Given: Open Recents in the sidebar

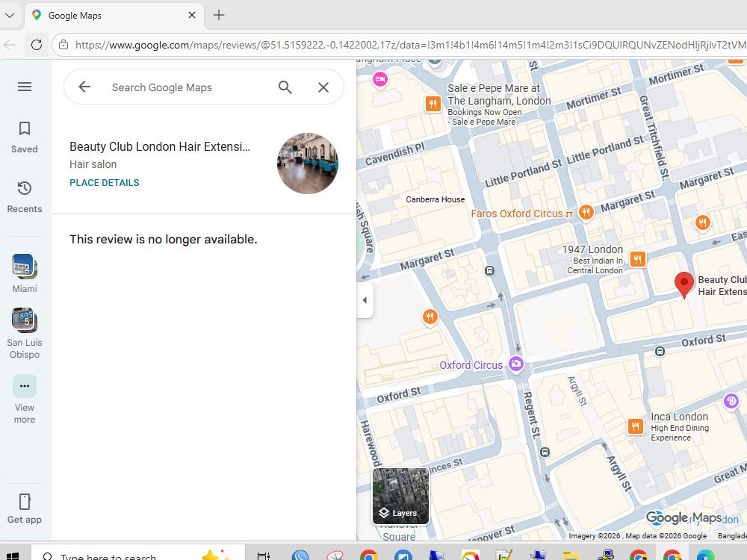Looking at the screenshot, I should pos(25,197).
